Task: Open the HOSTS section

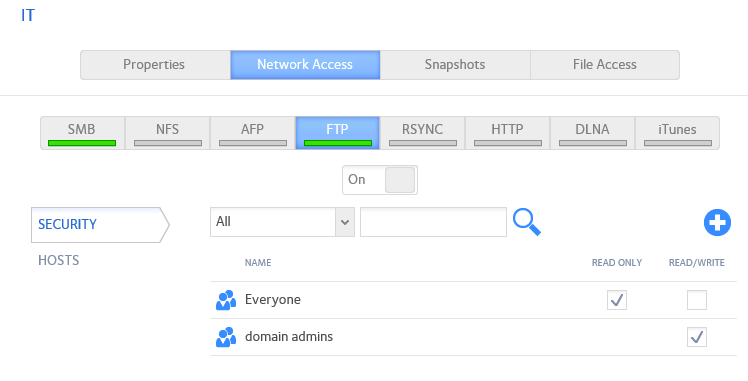Action: coord(59,260)
